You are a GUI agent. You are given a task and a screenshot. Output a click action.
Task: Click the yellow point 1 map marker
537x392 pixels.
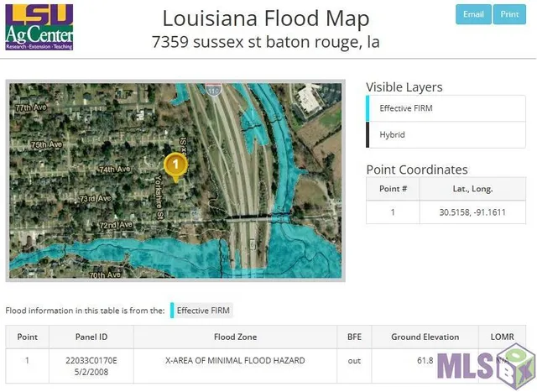point(175,166)
